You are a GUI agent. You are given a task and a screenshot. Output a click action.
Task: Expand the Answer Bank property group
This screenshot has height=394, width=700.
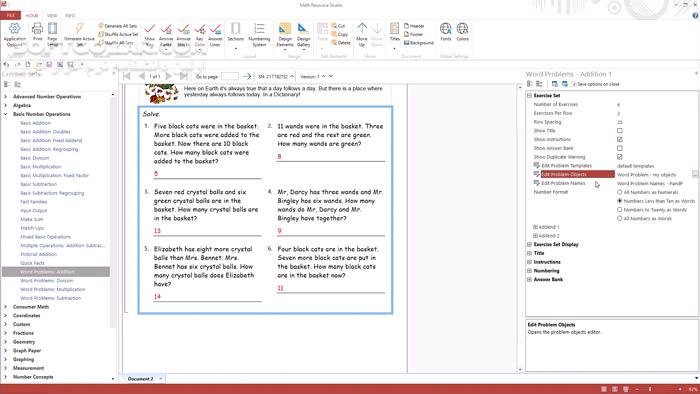coord(529,280)
